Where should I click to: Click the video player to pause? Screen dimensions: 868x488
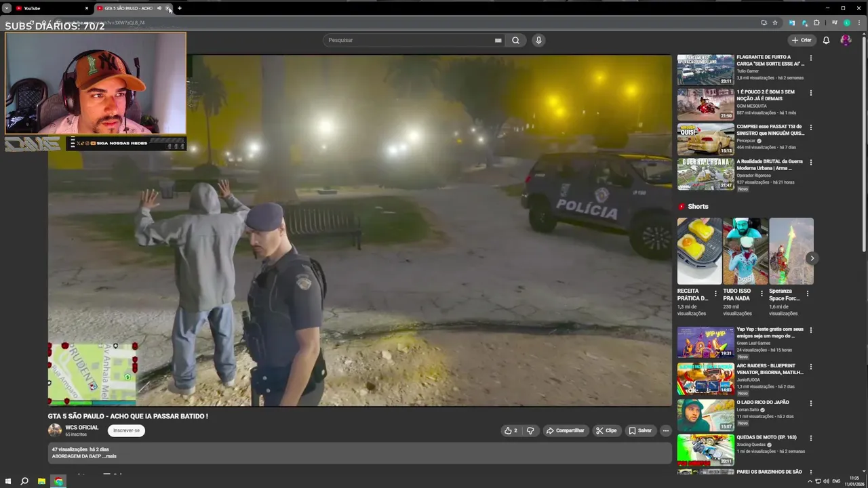coord(359,230)
